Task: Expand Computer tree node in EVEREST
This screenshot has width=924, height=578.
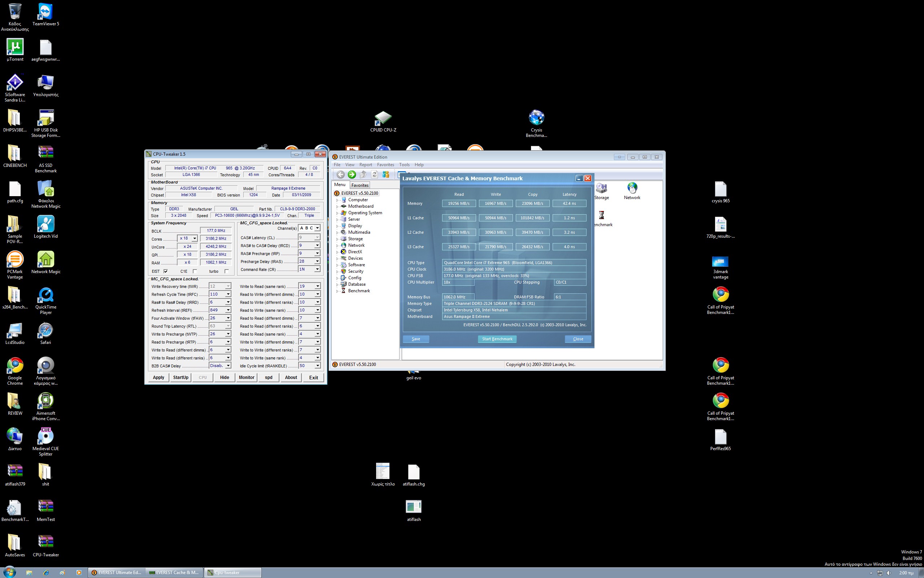Action: click(x=337, y=200)
